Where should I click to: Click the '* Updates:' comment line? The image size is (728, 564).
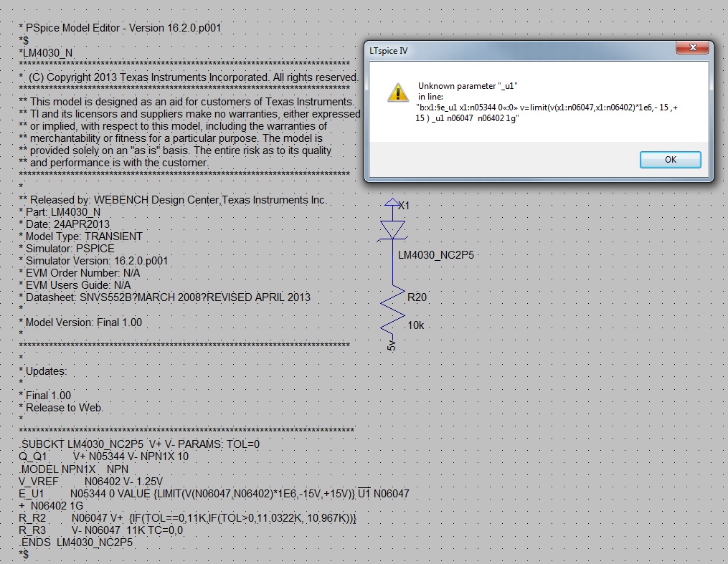[x=43, y=371]
